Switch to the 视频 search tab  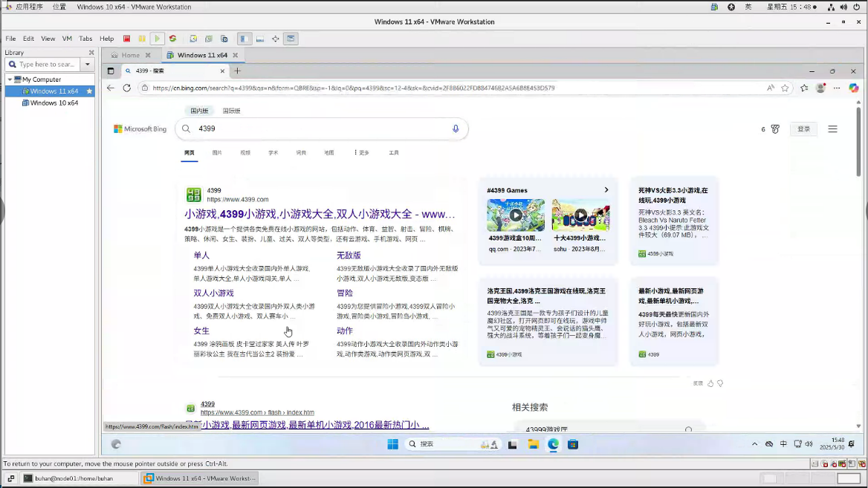[245, 153]
